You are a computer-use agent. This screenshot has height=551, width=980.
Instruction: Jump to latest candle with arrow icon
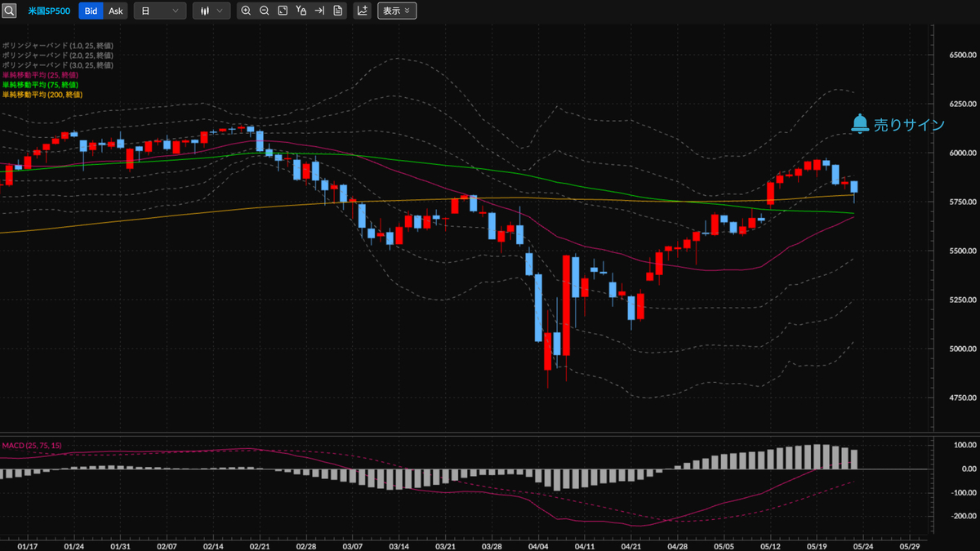click(x=319, y=11)
